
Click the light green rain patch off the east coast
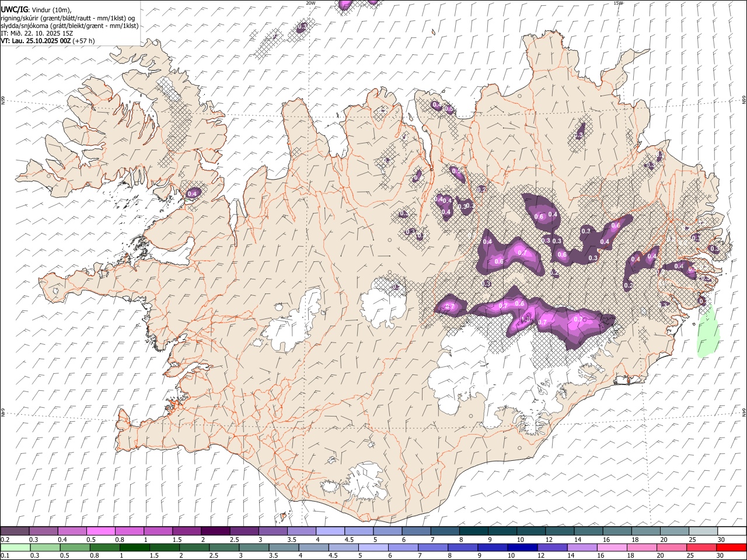pos(708,331)
